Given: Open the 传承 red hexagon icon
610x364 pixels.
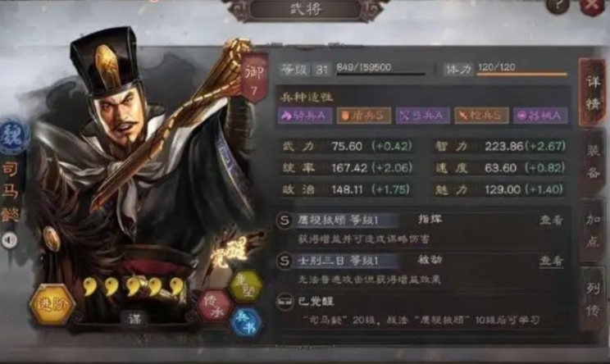Looking at the screenshot, I should pyautogui.click(x=213, y=306).
